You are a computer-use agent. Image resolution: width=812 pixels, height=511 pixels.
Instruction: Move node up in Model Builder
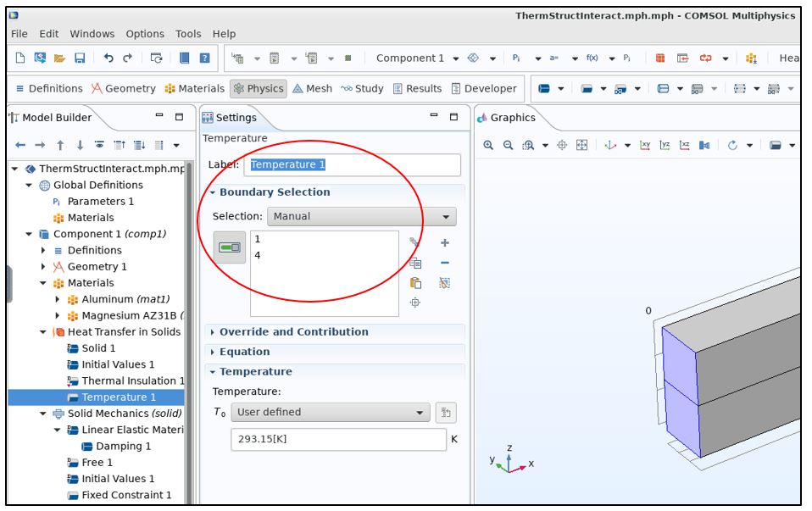tap(60, 146)
